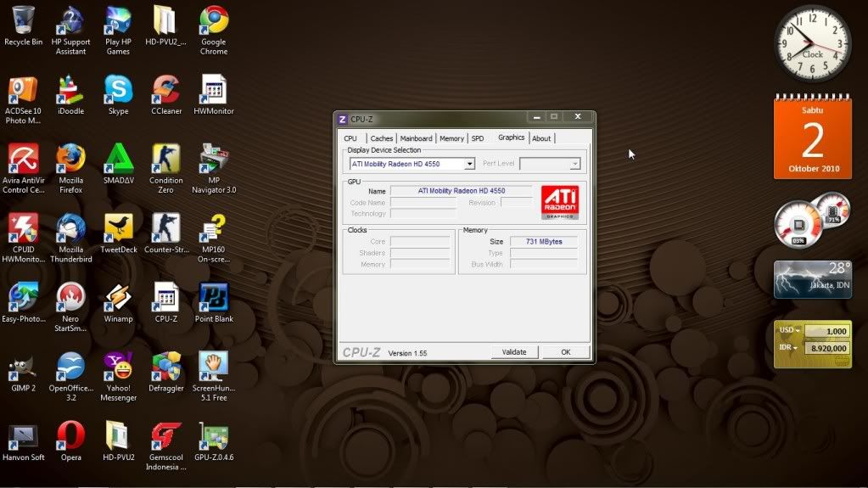The height and width of the screenshot is (488, 868).
Task: Click USD amount field 1,000
Action: [x=826, y=331]
